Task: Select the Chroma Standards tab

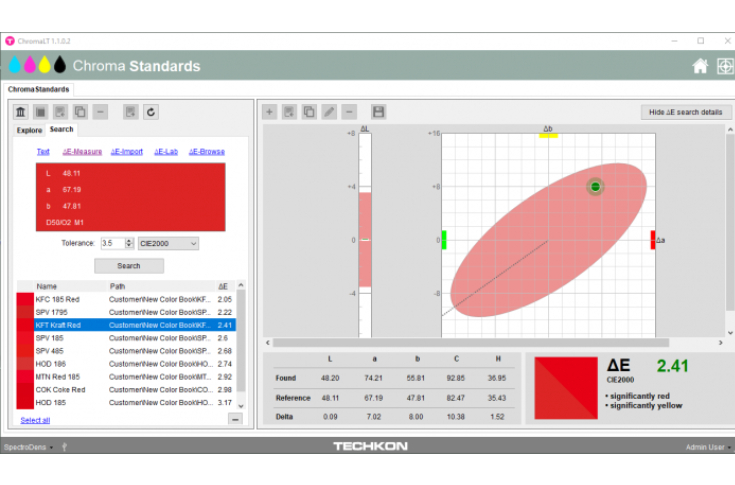Action: [38, 89]
